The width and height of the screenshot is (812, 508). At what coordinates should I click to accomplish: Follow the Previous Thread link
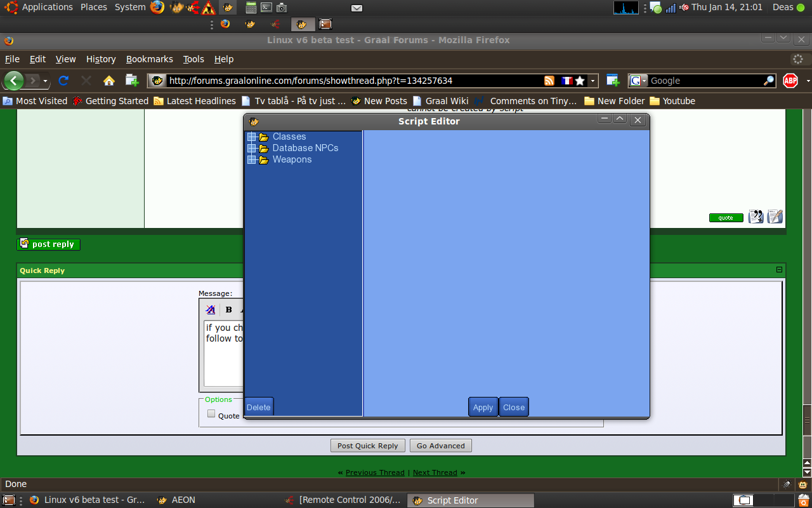pyautogui.click(x=374, y=472)
